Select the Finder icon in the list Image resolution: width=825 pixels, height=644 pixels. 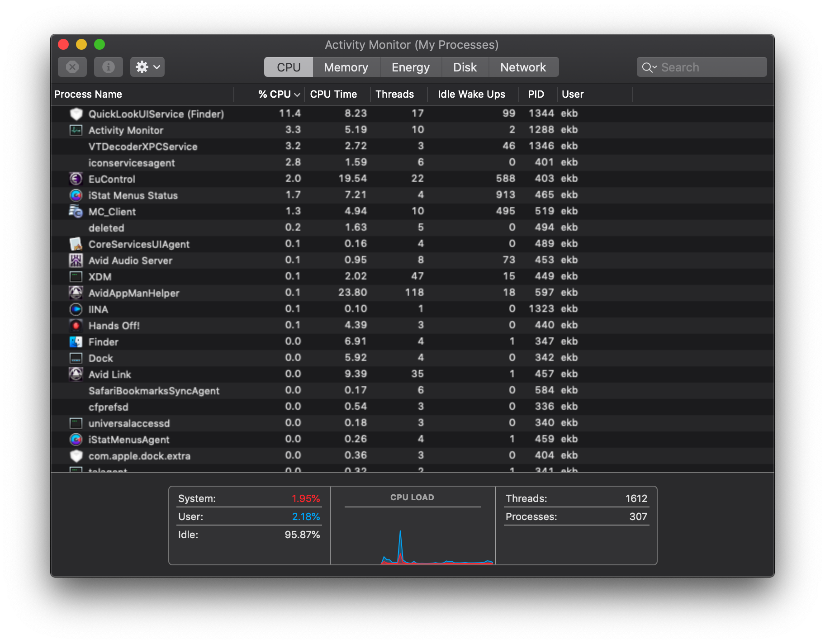coord(76,341)
